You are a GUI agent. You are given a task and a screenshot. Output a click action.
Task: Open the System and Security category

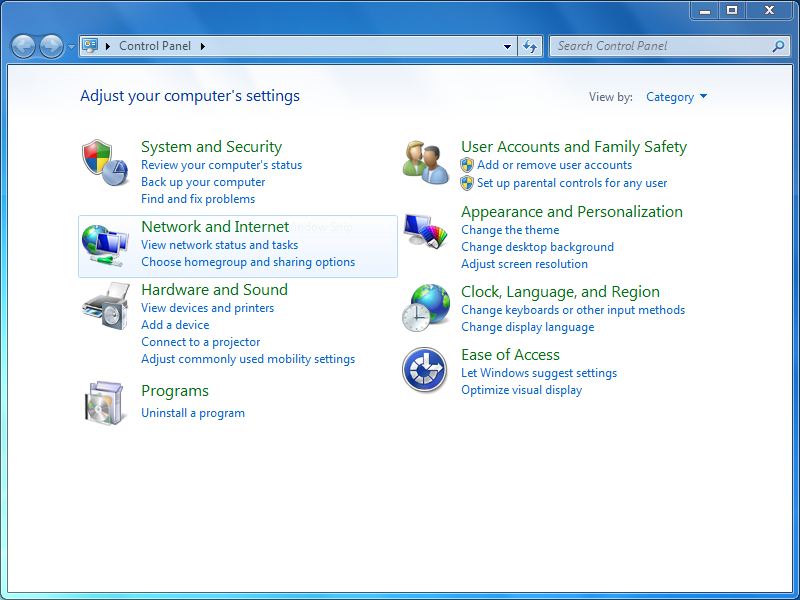(x=211, y=147)
